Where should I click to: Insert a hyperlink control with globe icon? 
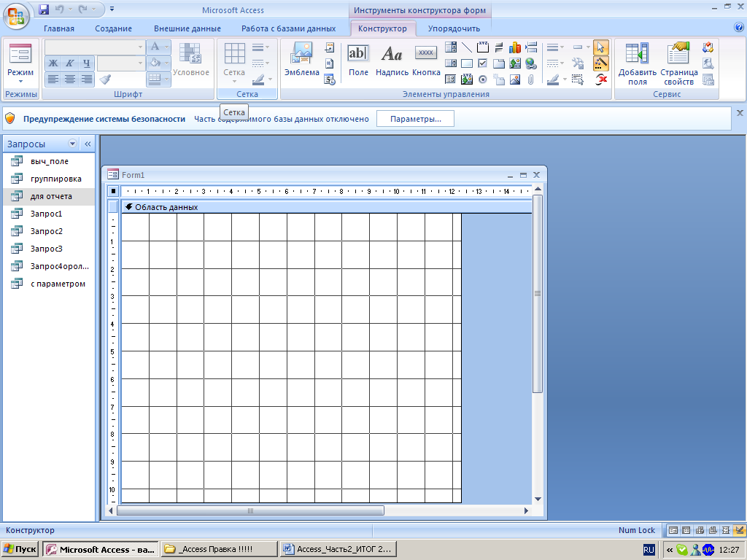(531, 63)
